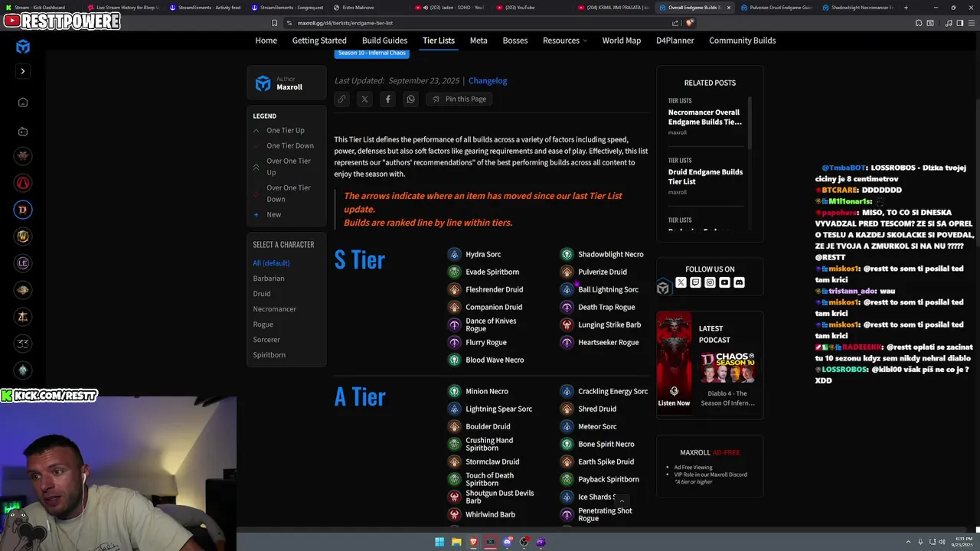Open Maxroll YouTube icon under Follow Us
The image size is (980, 551).
(724, 282)
